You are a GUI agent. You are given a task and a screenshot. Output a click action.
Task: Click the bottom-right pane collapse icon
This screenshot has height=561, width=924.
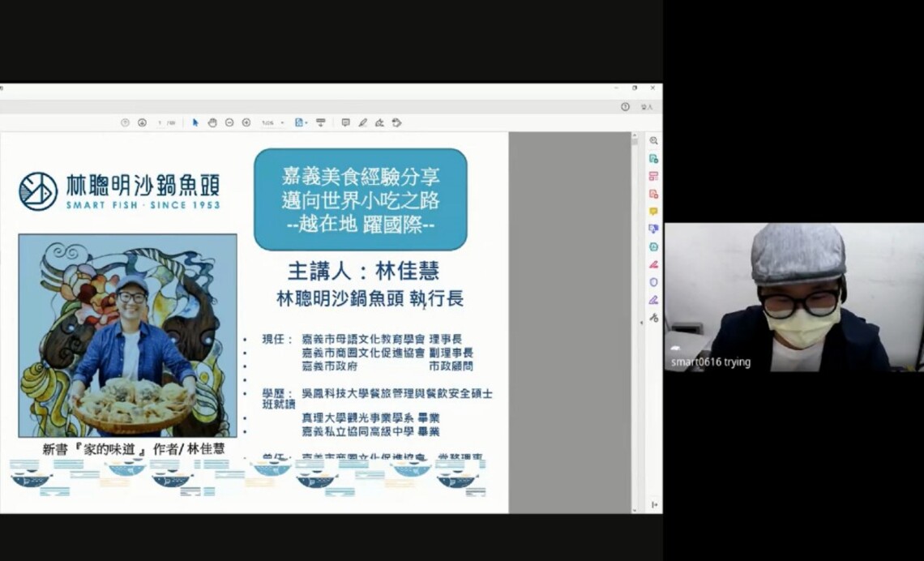[654, 505]
